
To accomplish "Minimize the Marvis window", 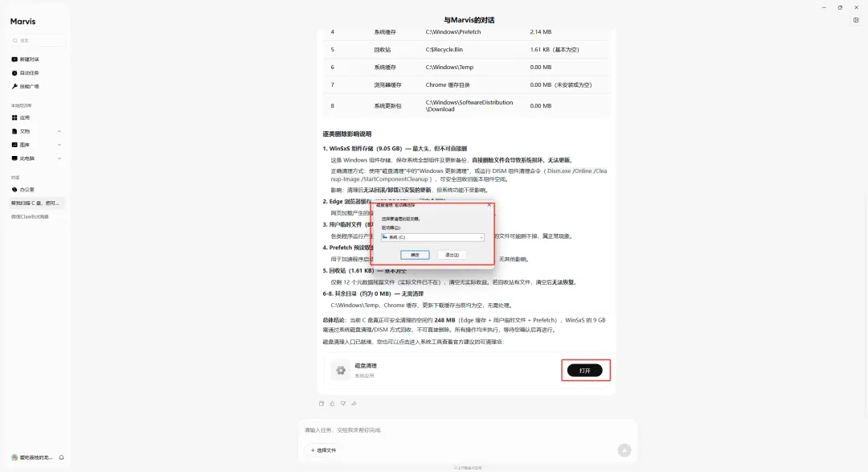I will pyautogui.click(x=824, y=8).
